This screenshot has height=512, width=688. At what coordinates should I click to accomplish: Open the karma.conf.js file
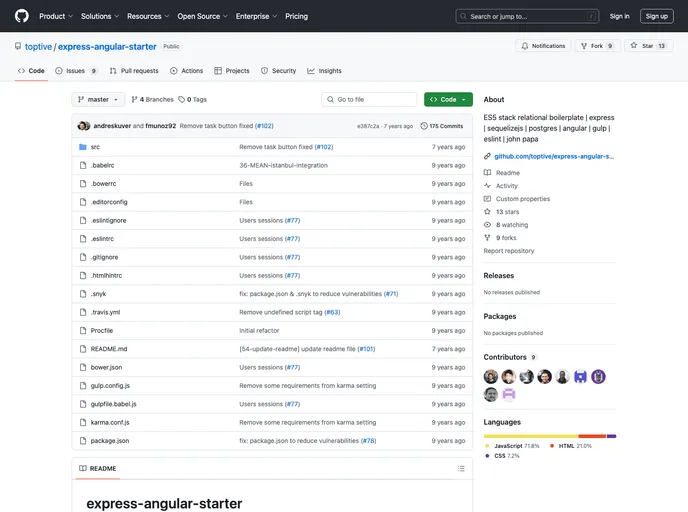click(x=110, y=422)
